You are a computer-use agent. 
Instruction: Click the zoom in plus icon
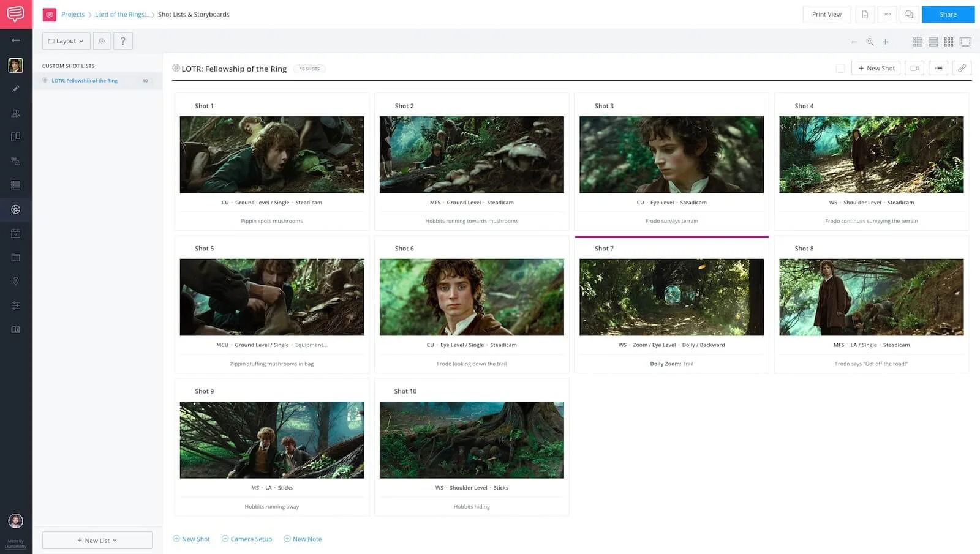(885, 42)
